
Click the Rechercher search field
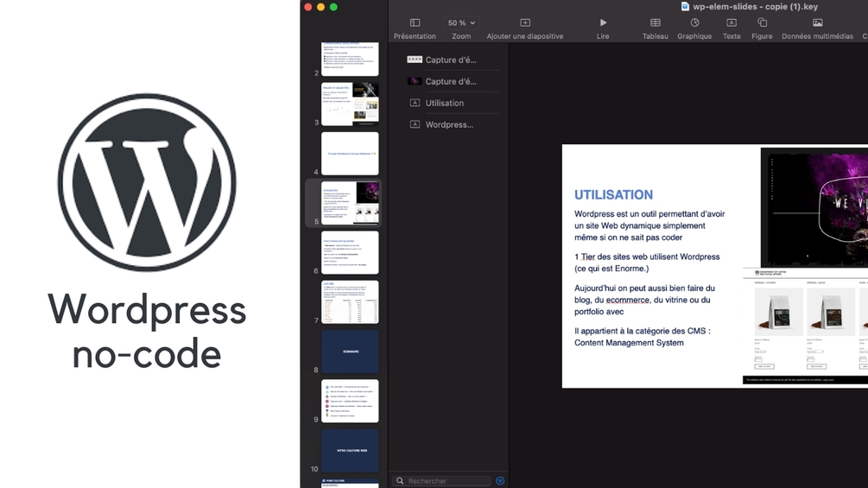point(441,481)
